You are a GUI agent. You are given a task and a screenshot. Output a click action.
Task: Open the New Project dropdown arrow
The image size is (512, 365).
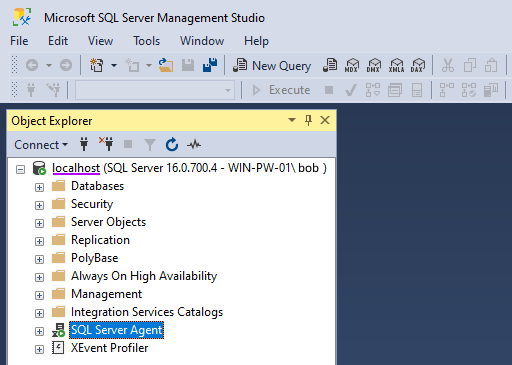114,65
